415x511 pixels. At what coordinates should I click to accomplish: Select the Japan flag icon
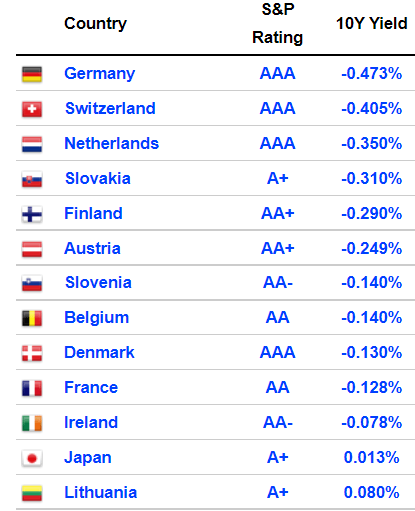[x=32, y=458]
